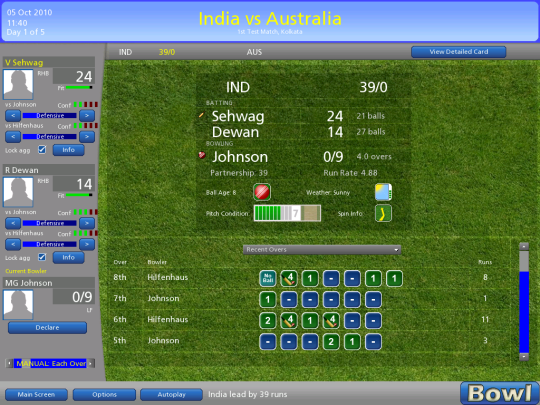Open the Recent Overs dropdown
Screen dimensions: 540x405
tap(322, 250)
